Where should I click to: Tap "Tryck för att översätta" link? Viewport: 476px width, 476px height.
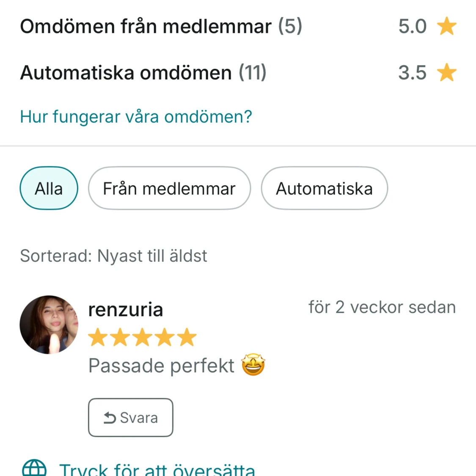pos(157,470)
